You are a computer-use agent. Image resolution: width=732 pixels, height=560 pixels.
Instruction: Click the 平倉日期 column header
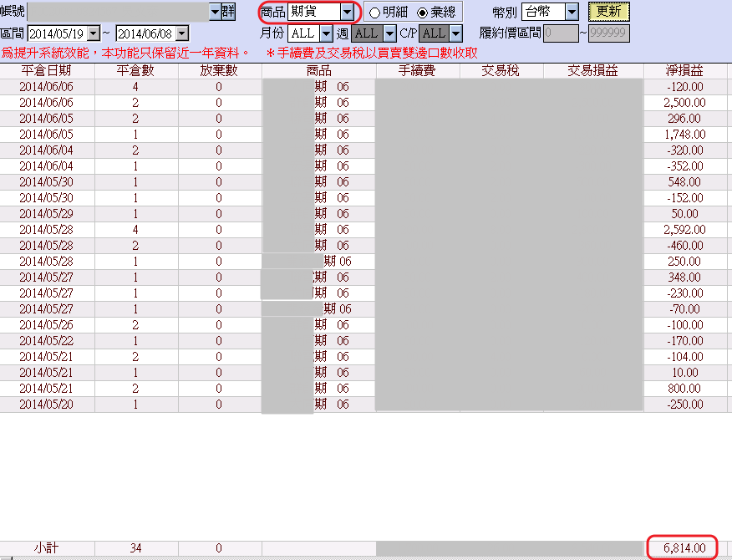[47, 71]
